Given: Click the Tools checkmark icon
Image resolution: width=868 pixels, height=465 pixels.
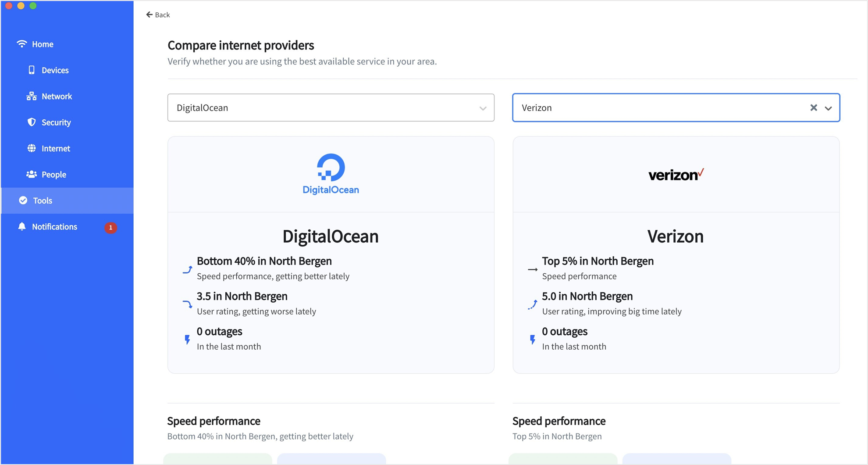Looking at the screenshot, I should click(x=23, y=200).
